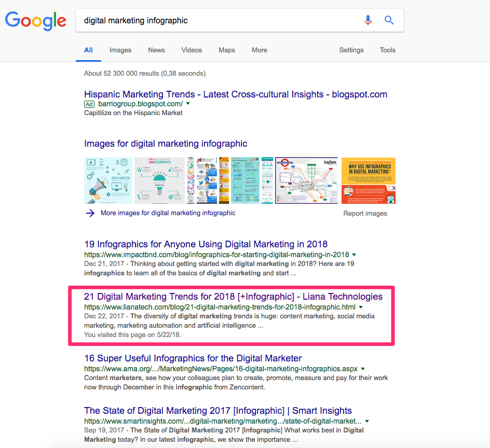Image resolution: width=490 pixels, height=448 pixels.
Task: Expand dropdown arrow beside impactbnd.com URL
Action: [x=353, y=255]
